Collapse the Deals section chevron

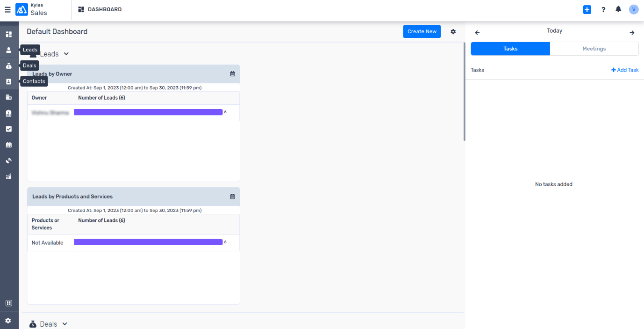click(x=65, y=324)
